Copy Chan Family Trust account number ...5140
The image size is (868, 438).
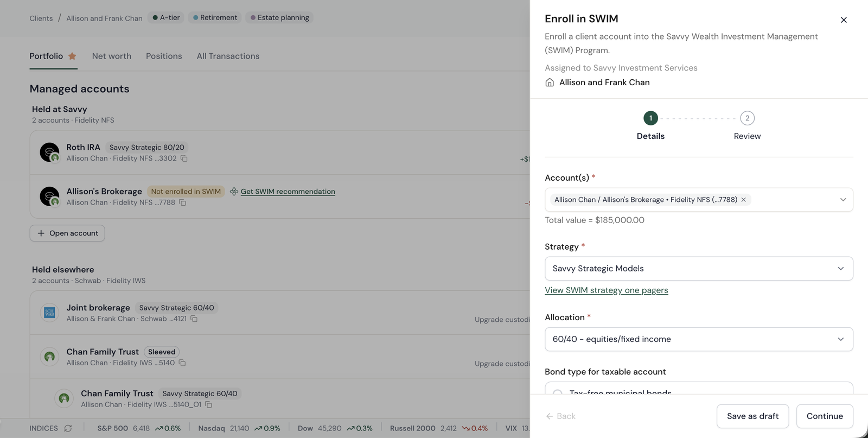coord(182,363)
